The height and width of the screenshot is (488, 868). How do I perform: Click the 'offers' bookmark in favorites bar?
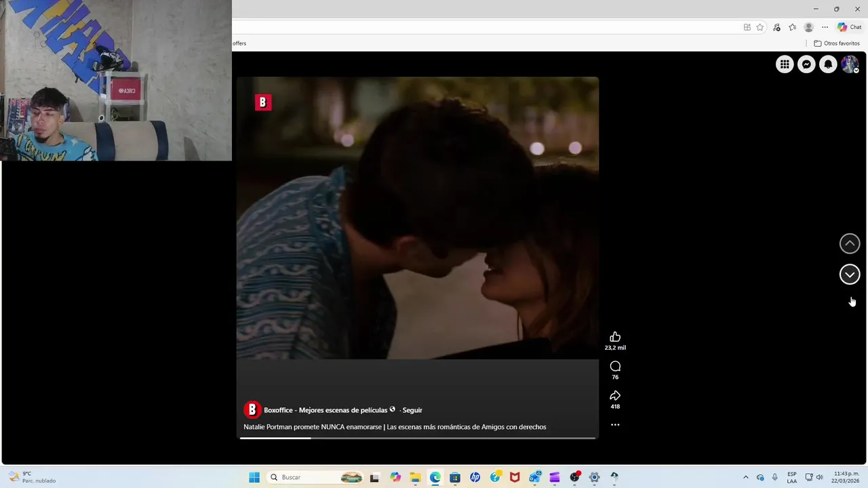coord(239,43)
